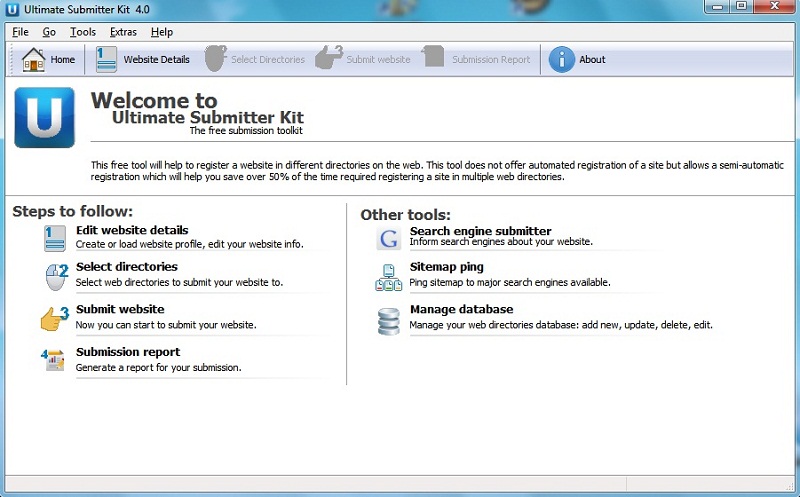Viewport: 800px width, 497px height.
Task: Click the Website Details toolbar icon
Action: [106, 60]
